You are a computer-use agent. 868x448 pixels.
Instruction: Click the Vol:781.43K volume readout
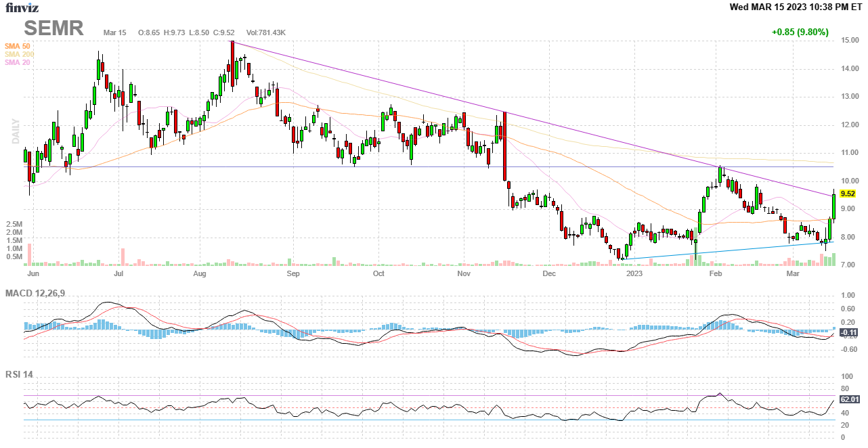coord(266,32)
